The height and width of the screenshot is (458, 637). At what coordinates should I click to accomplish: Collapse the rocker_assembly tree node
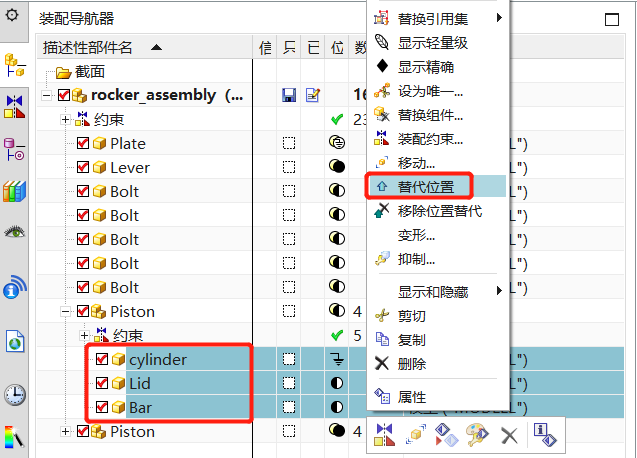pos(48,95)
